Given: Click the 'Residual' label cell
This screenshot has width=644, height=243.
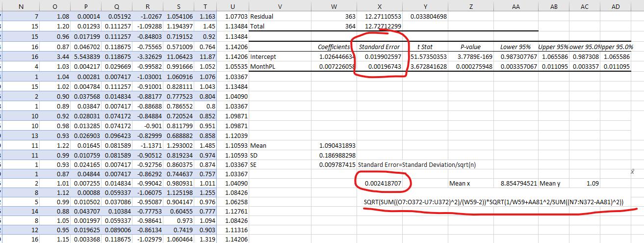Looking at the screenshot, I should tap(279, 16).
